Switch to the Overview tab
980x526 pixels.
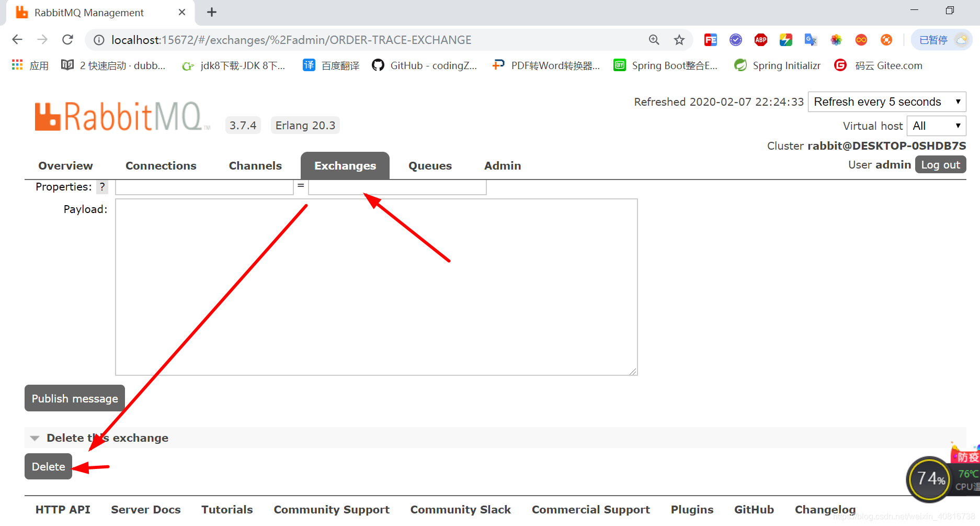[65, 165]
